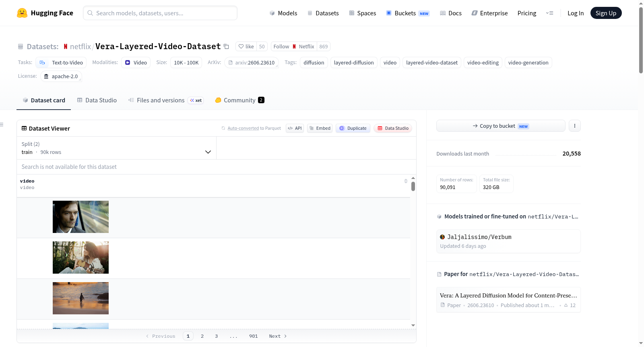Open Datasets in the top navigation
Image resolution: width=644 pixels, height=347 pixels.
click(x=323, y=13)
